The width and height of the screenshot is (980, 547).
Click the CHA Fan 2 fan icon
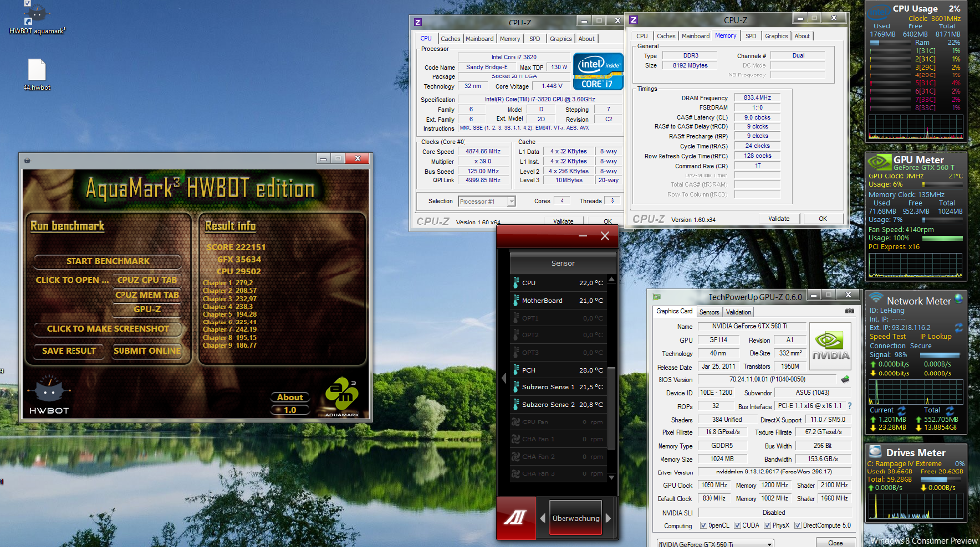coord(515,457)
